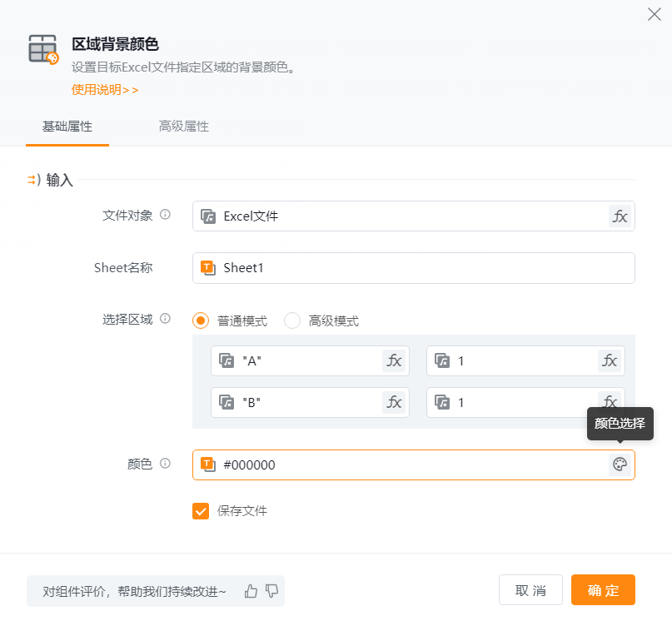Screen dimensions: 672x621
Task: Click the thumbs up feedback icon
Action: 251,591
